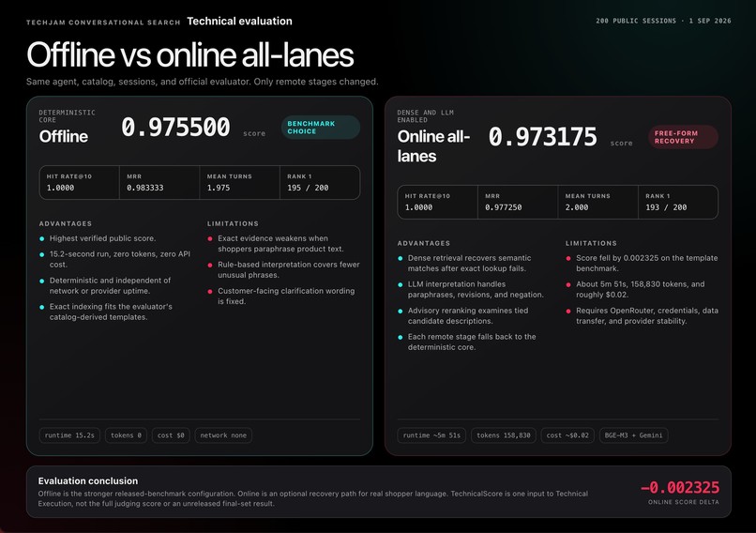Select the Offline score 0.975500
756x533 pixels.
click(175, 128)
